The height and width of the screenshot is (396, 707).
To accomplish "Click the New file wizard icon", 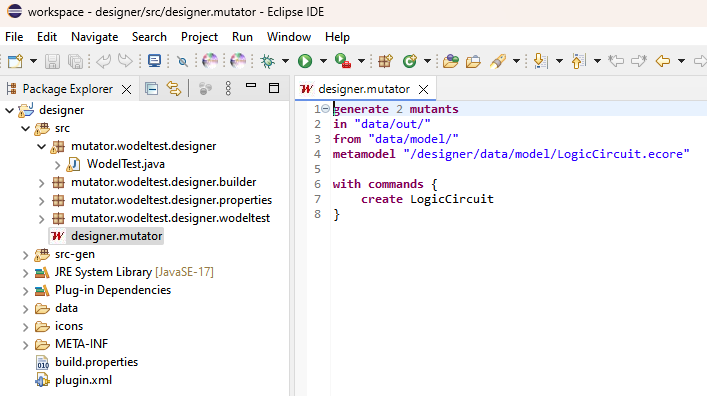I will point(16,61).
